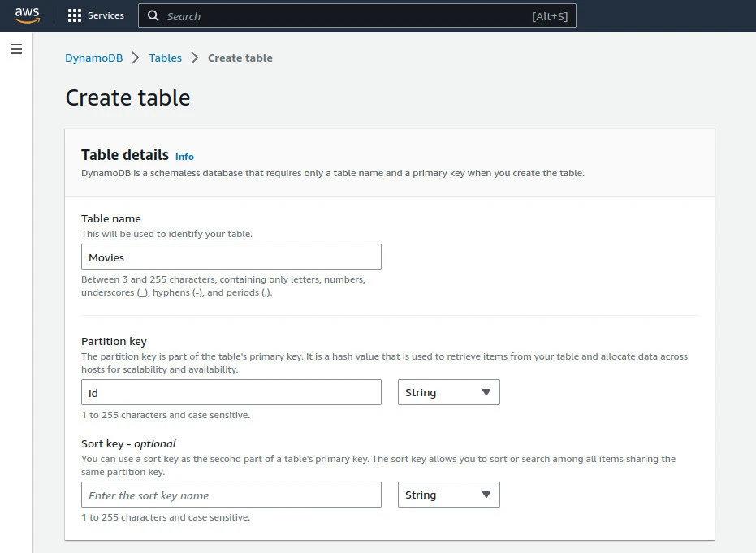Image resolution: width=756 pixels, height=553 pixels.
Task: Click the AWS logo
Action: 27,15
